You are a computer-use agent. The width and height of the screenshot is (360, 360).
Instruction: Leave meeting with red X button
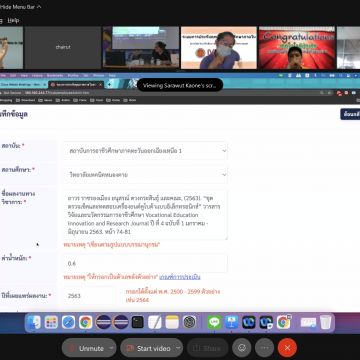[287, 348]
